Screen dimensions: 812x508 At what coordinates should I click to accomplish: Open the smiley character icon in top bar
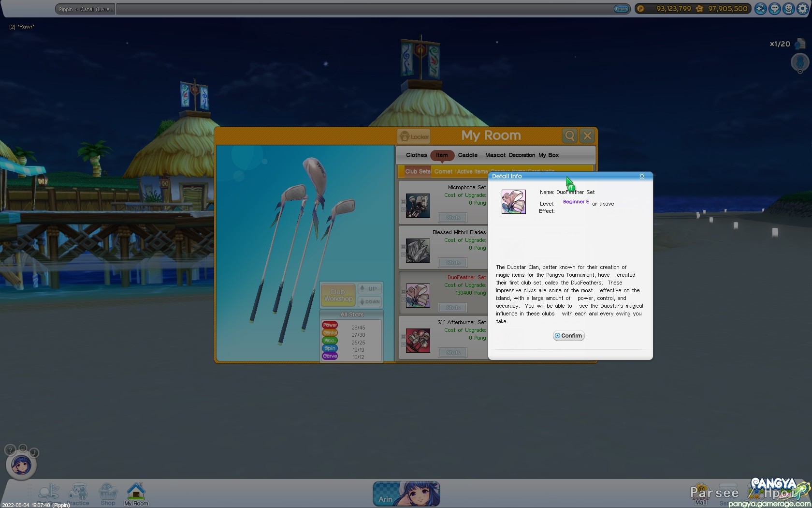[788, 9]
